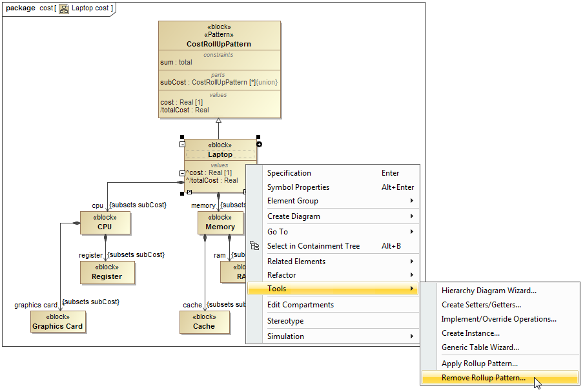Image resolution: width=585 pixels, height=392 pixels.
Task: Click the Select in Containment Tree icon
Action: point(255,246)
